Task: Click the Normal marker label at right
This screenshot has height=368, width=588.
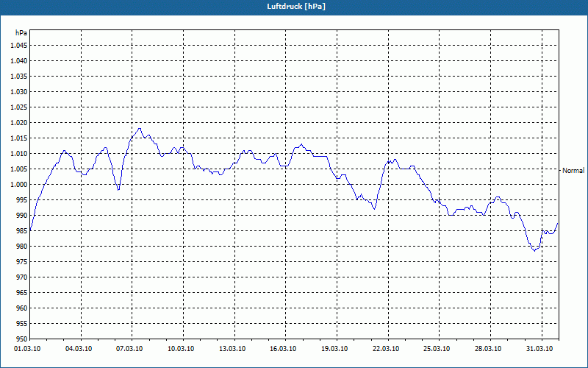Action: [x=573, y=171]
